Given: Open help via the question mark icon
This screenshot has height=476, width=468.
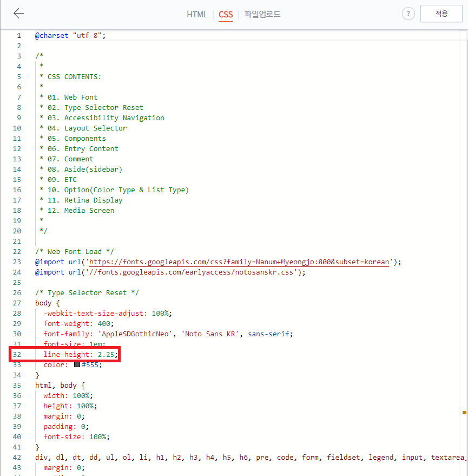Looking at the screenshot, I should pyautogui.click(x=408, y=14).
